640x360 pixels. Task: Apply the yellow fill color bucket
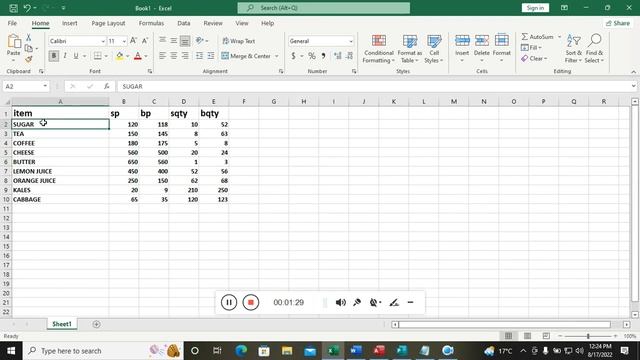(x=119, y=56)
